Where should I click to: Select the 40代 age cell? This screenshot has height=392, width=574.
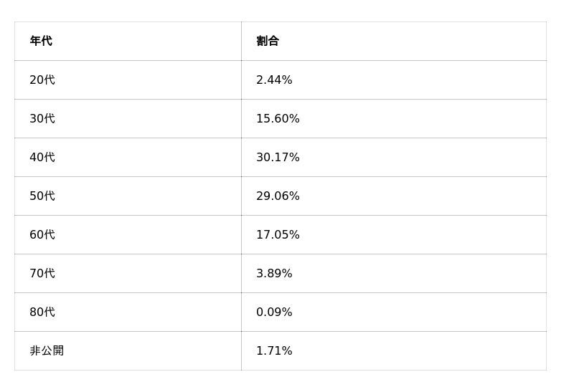(42, 158)
